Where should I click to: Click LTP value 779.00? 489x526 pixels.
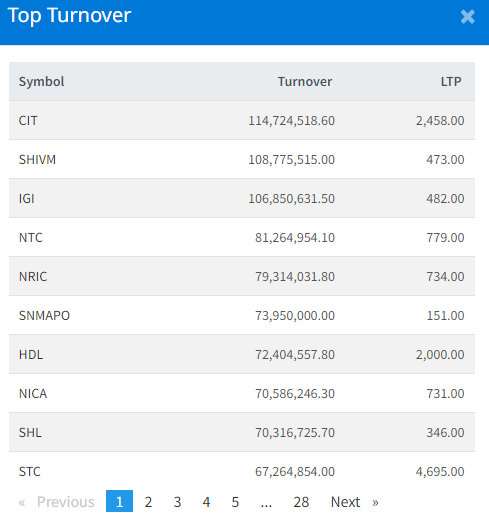click(445, 238)
